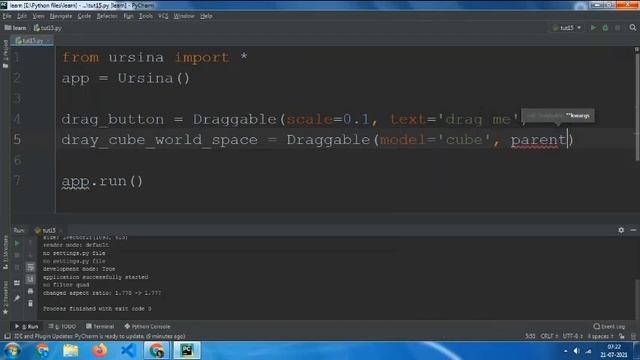Open the Project tool window sidebar tab
Image resolution: width=640 pixels, height=360 pixels.
5,53
